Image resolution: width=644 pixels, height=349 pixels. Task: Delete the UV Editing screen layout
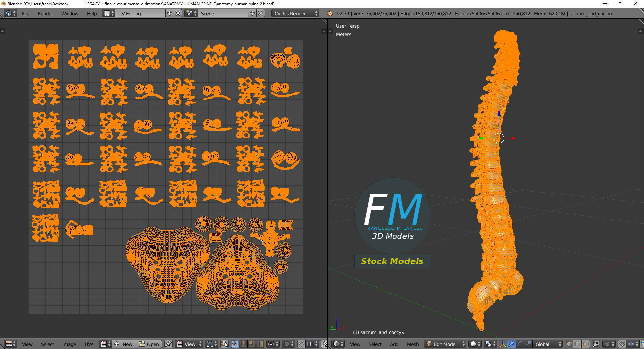tap(178, 13)
